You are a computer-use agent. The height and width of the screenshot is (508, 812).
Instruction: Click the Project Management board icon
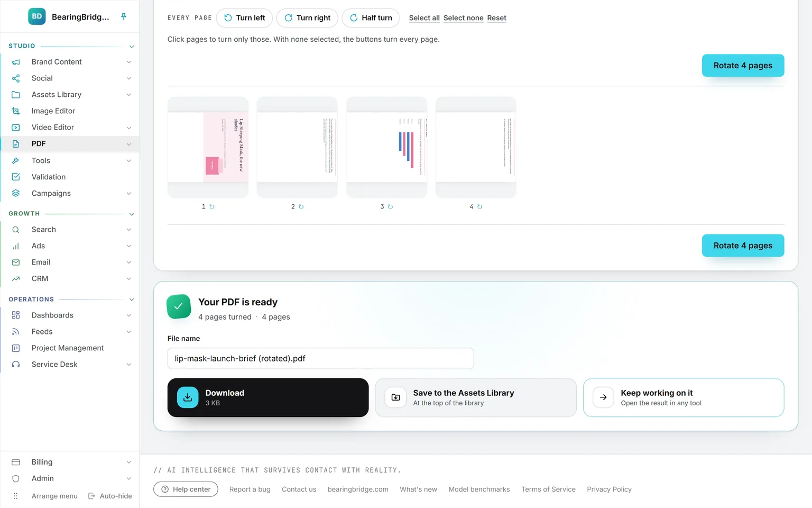click(x=16, y=348)
